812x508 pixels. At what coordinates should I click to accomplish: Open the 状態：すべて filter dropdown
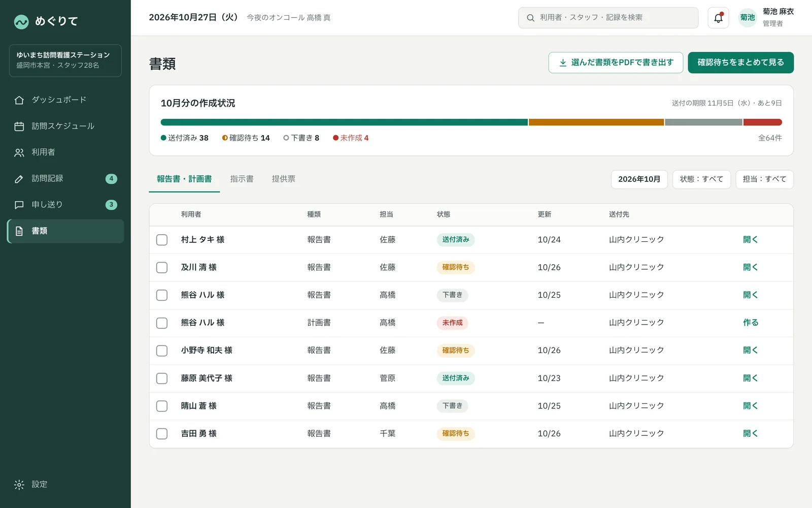[x=701, y=179]
